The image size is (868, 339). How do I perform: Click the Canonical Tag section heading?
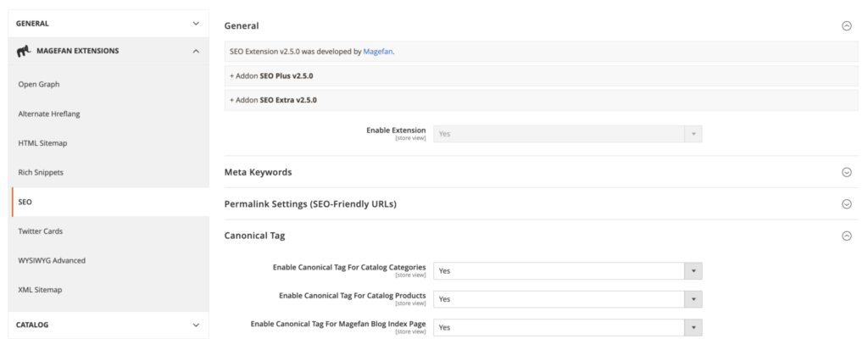tap(254, 236)
